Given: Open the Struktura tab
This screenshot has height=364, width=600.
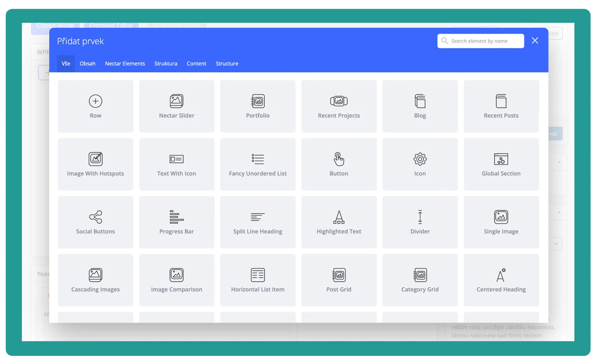Looking at the screenshot, I should click(x=165, y=64).
